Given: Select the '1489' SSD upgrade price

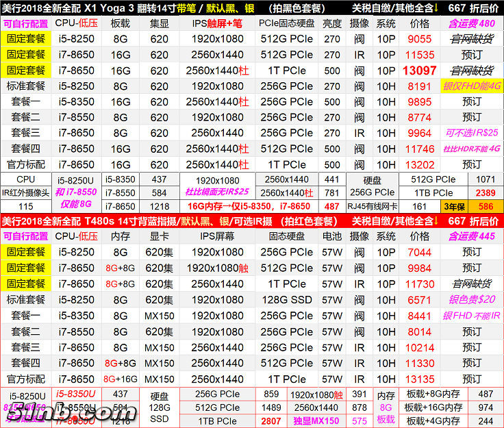Looking at the screenshot, I should click(x=271, y=407).
